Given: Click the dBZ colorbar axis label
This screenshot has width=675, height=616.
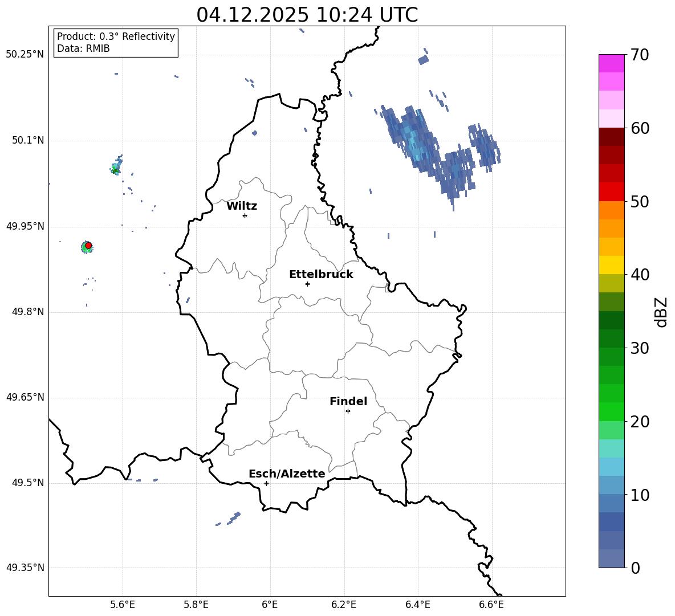Looking at the screenshot, I should click(662, 312).
